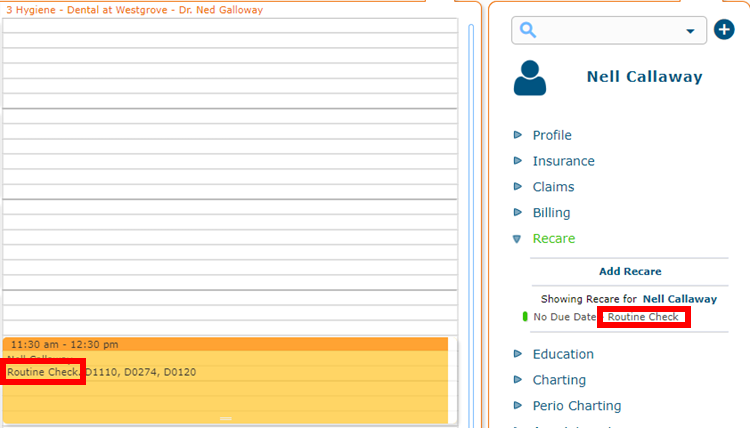Open the Perio Charting section
This screenshot has height=428, width=750.
click(x=577, y=406)
